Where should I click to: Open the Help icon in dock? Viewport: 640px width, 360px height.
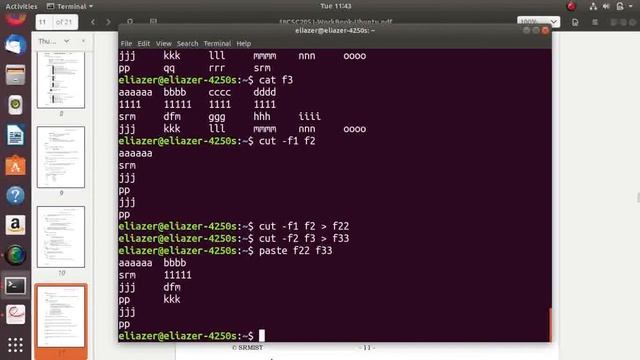[16, 196]
